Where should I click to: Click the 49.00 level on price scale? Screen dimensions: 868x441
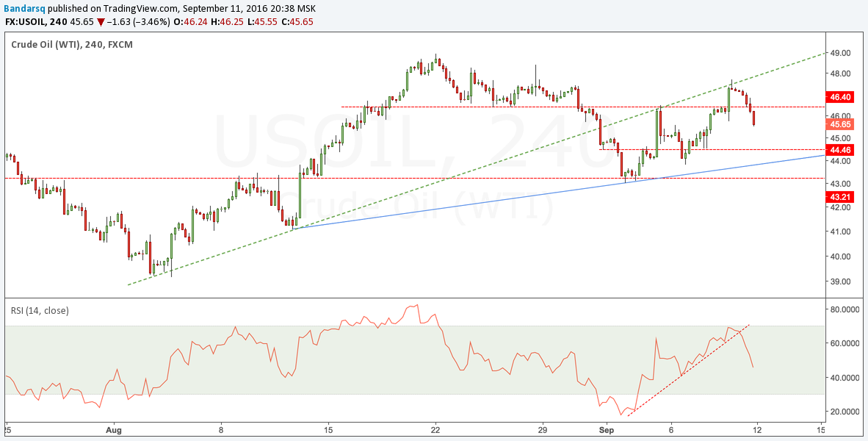pos(840,53)
